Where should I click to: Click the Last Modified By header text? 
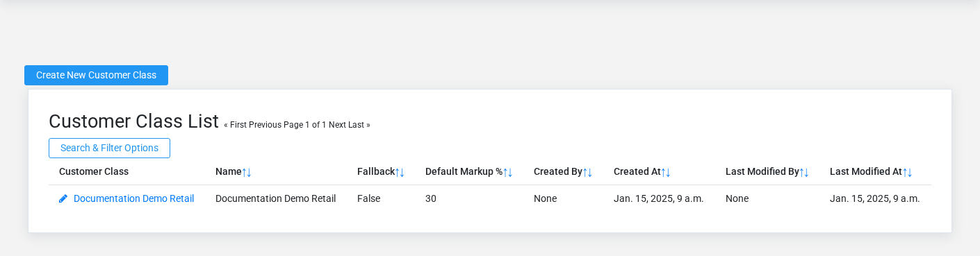pos(762,171)
